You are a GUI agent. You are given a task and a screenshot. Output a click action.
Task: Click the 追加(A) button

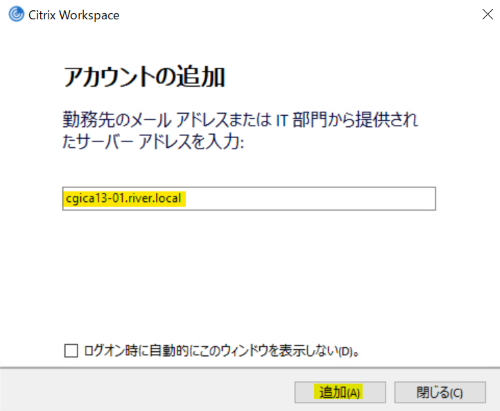point(340,392)
